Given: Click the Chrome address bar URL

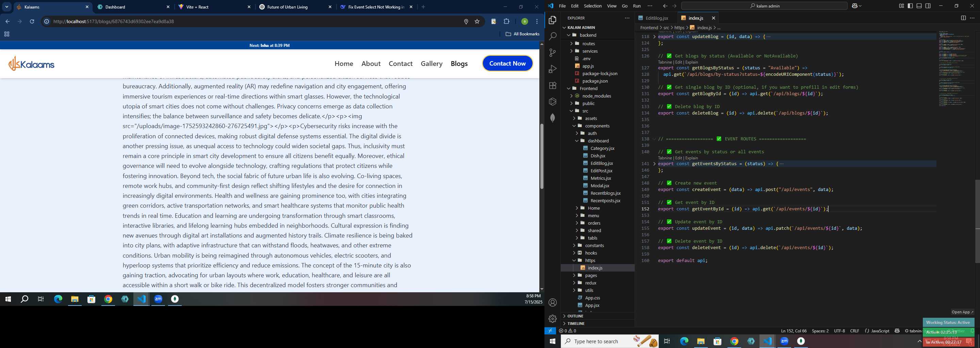Looking at the screenshot, I should (x=113, y=22).
